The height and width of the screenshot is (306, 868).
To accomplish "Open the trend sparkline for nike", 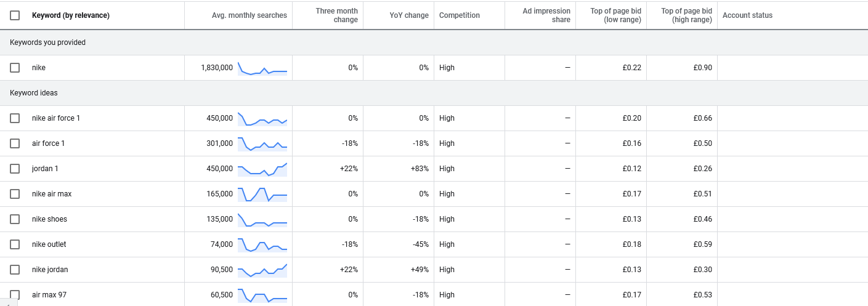I will click(262, 68).
